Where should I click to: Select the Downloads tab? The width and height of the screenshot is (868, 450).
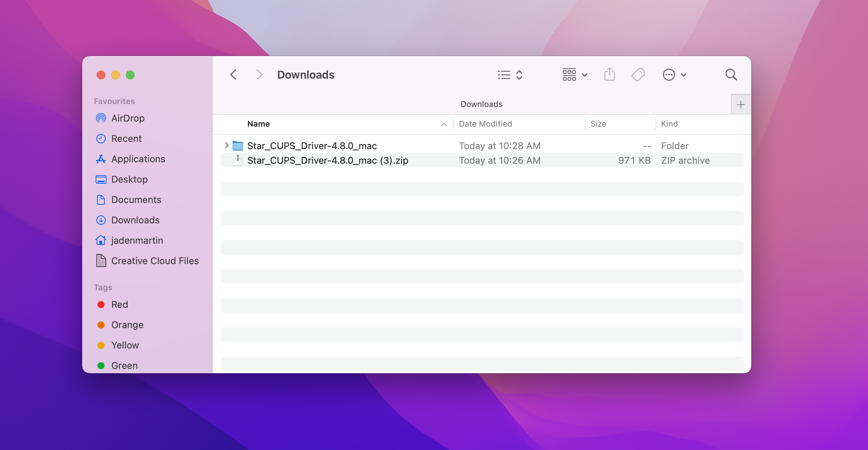(x=481, y=104)
